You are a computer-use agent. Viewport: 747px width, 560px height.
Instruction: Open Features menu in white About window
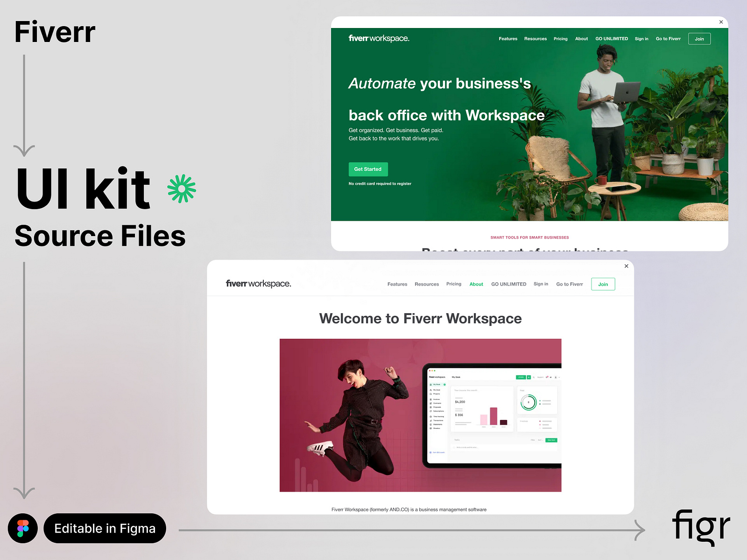397,284
